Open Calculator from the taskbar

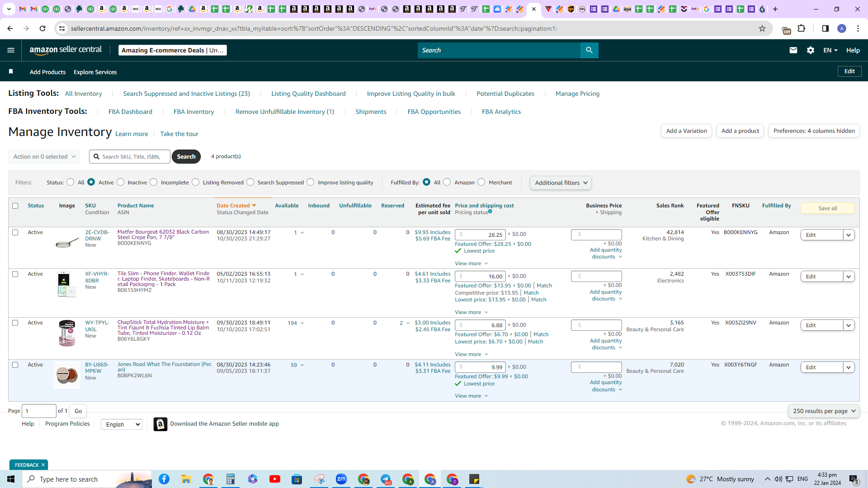pos(231,479)
